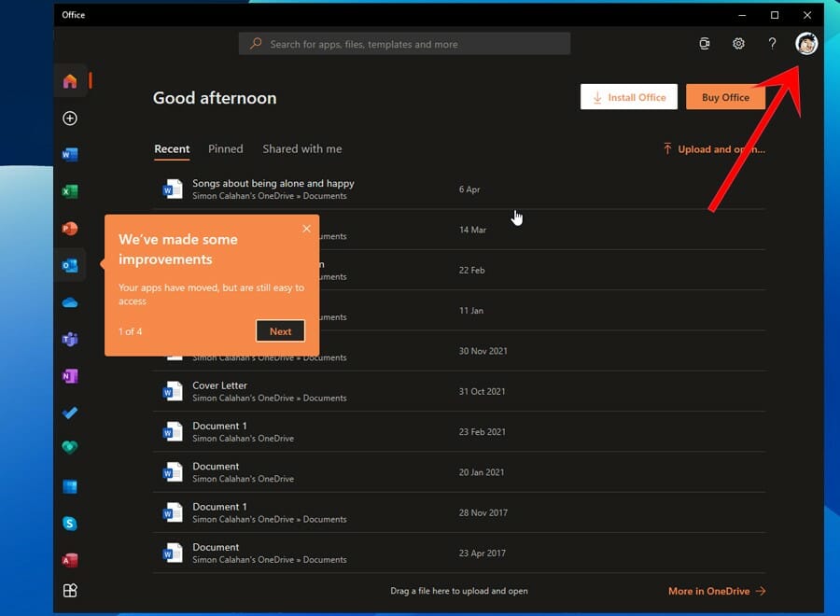Viewport: 840px width, 616px height.
Task: Open Document 1 dated 28 Nov 2017
Action: 459,512
